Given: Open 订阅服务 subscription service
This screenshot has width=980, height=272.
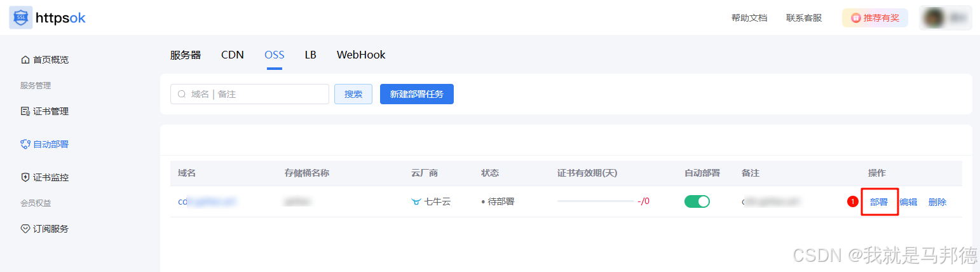Looking at the screenshot, I should [44, 229].
